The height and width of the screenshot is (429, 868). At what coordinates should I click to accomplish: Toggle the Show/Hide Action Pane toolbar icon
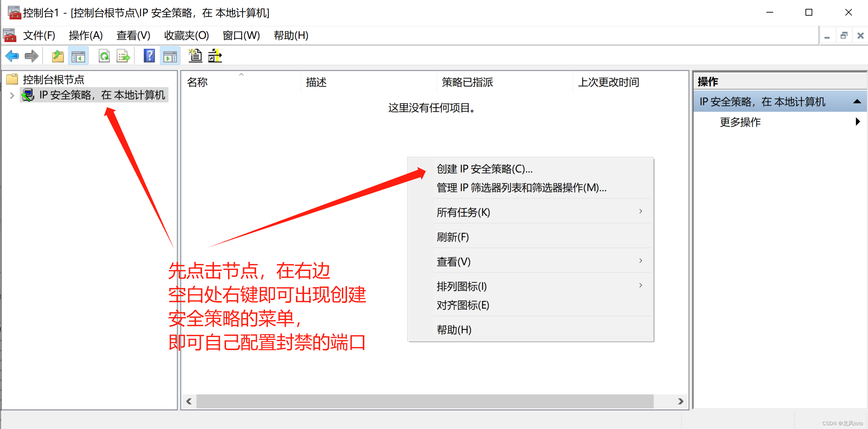coord(170,56)
